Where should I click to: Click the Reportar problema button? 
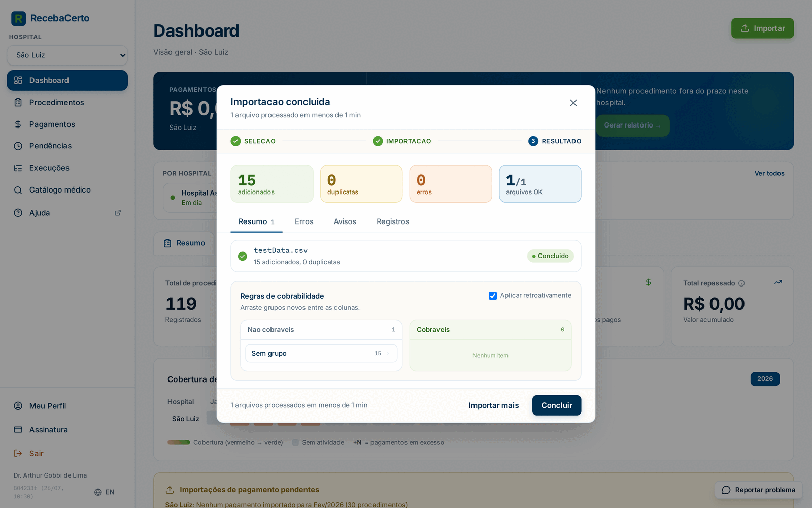coord(759,490)
